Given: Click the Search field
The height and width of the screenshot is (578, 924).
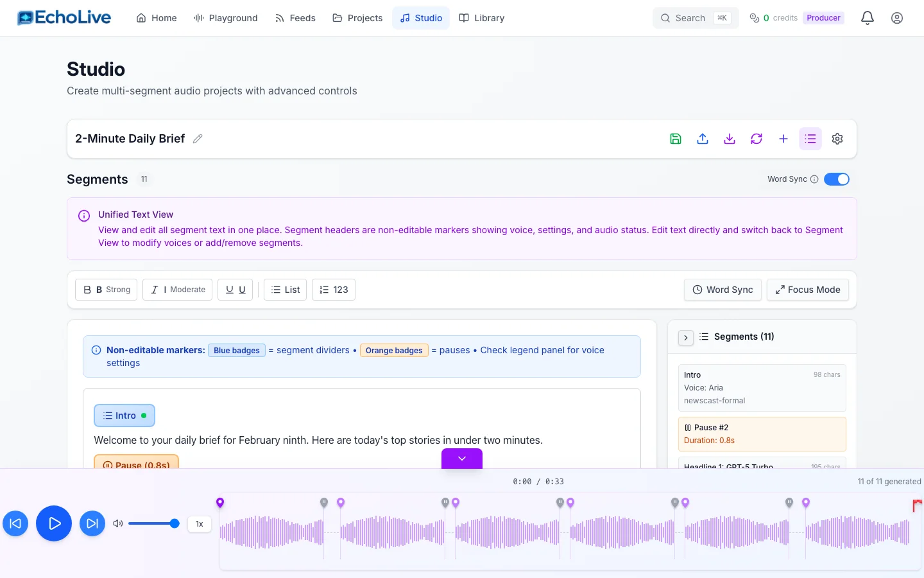Looking at the screenshot, I should click(696, 18).
